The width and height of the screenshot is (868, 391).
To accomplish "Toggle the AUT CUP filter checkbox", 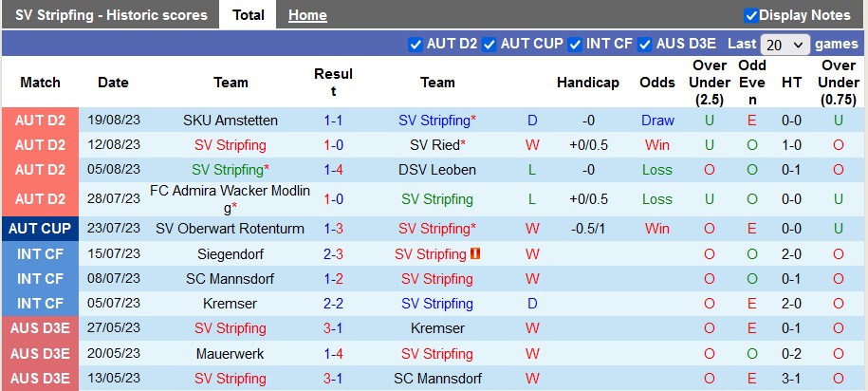I will pyautogui.click(x=489, y=44).
